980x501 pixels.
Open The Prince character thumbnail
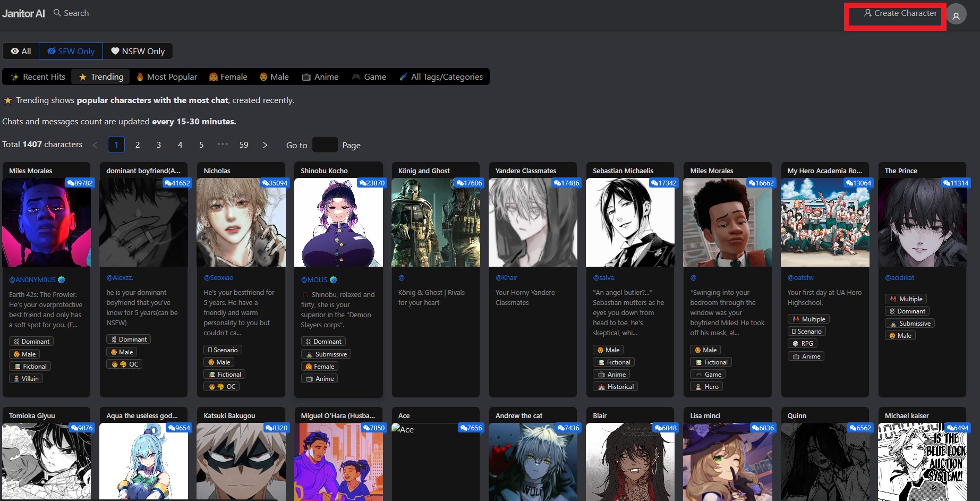pos(922,222)
